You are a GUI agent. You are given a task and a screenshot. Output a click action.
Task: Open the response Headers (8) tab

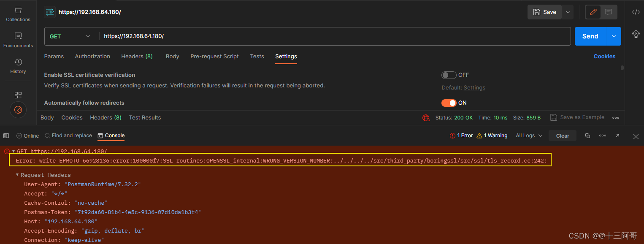point(106,118)
